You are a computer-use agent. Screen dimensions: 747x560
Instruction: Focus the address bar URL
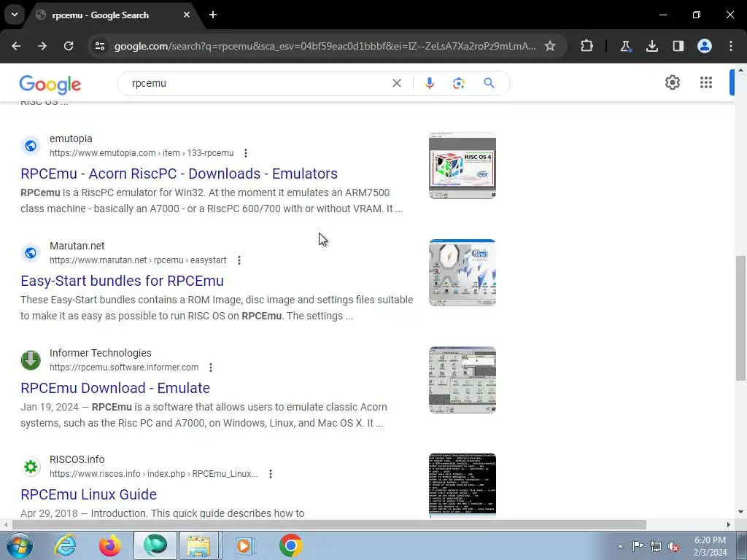pyautogui.click(x=325, y=46)
